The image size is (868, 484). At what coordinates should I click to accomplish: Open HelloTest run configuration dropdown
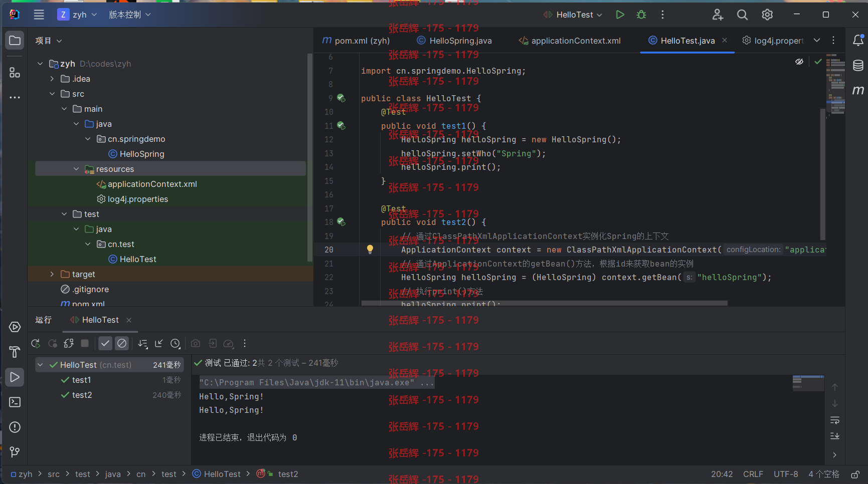pos(573,15)
